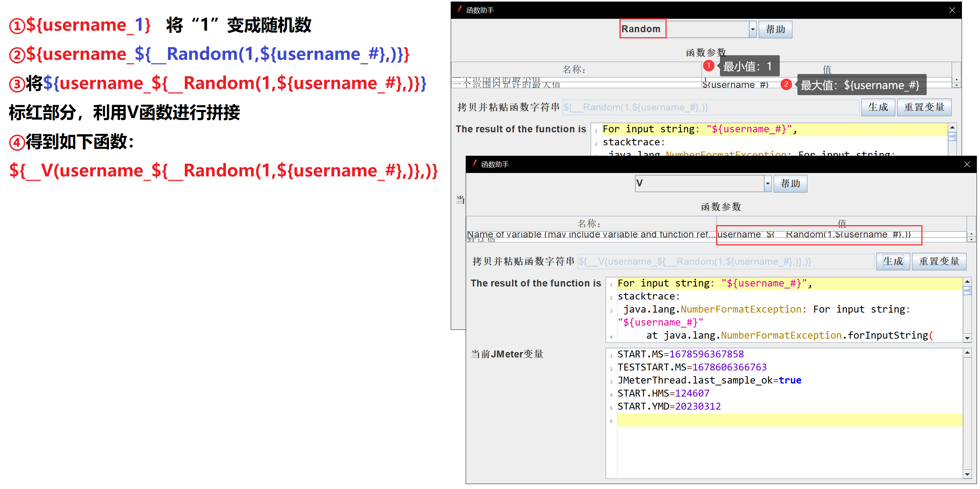
Task: Click 重置变量 in the V function dialog
Action: [939, 262]
